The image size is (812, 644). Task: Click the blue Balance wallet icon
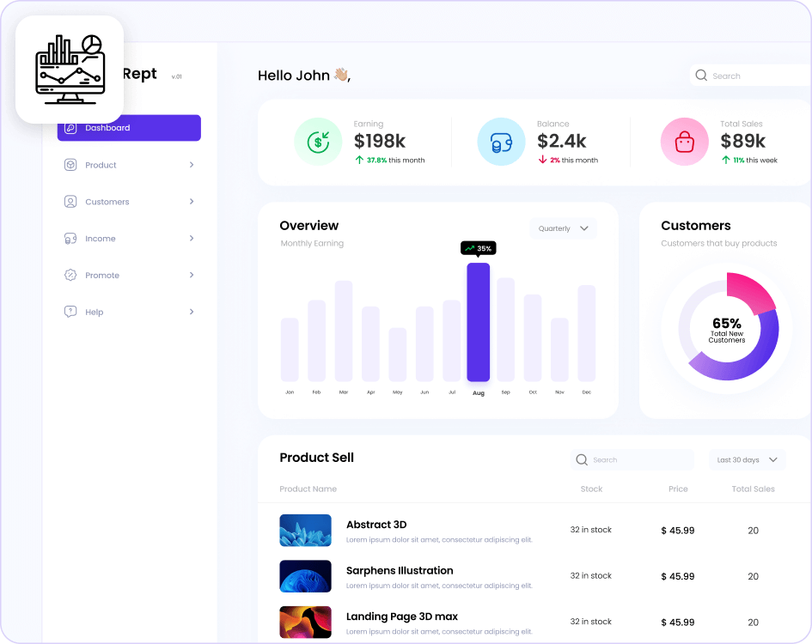pyautogui.click(x=501, y=141)
